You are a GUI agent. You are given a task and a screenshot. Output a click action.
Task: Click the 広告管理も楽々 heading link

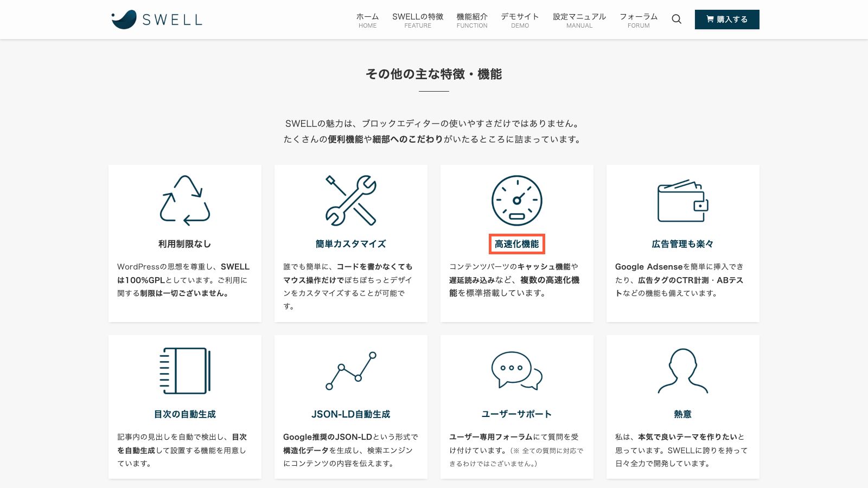click(x=683, y=244)
